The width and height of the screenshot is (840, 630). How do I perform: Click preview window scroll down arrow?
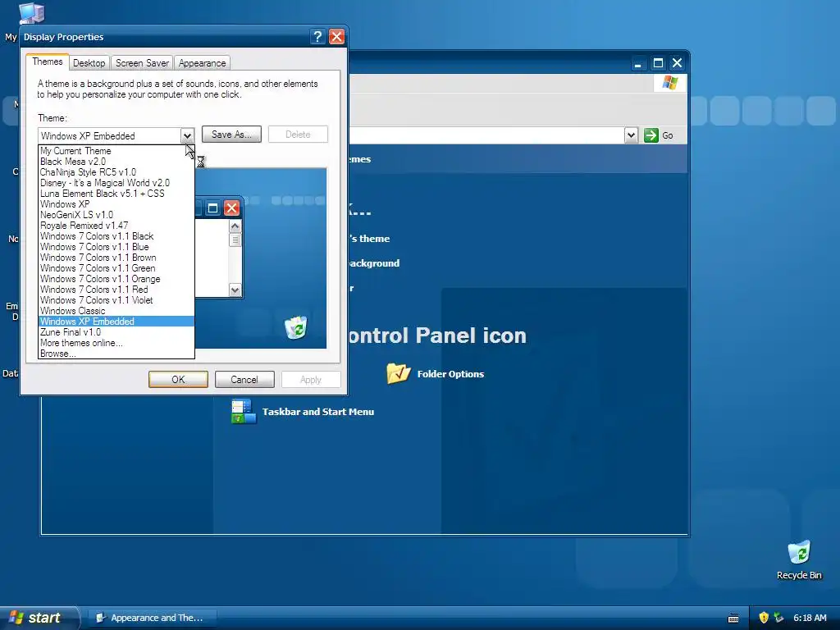[235, 290]
